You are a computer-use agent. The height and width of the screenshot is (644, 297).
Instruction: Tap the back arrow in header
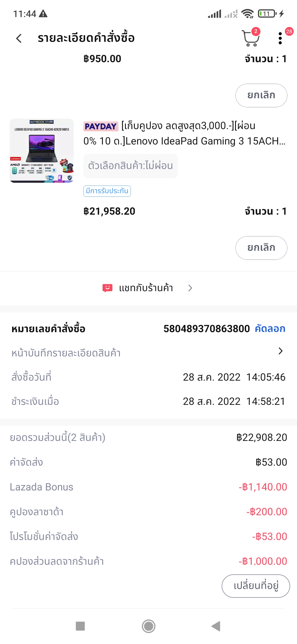point(19,38)
